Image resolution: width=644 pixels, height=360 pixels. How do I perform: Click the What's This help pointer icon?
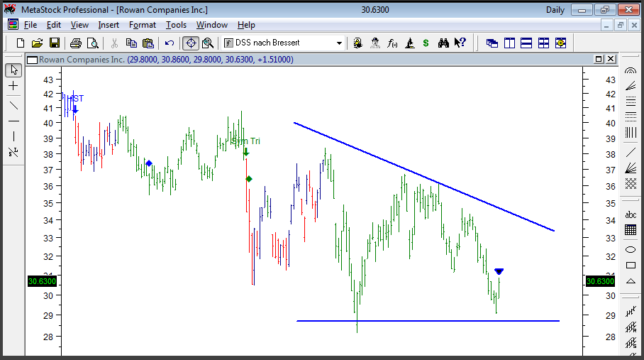(x=460, y=43)
